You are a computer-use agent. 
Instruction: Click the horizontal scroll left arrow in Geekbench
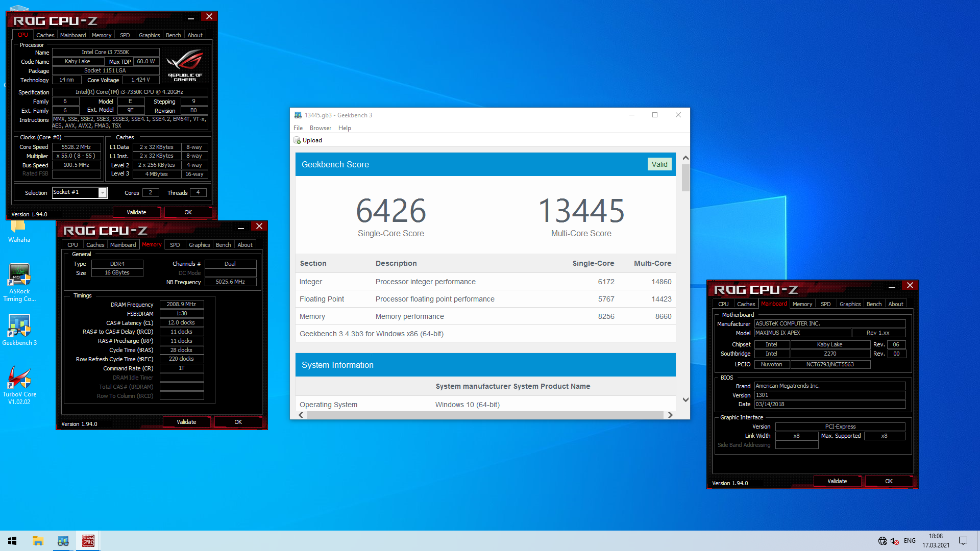click(301, 415)
